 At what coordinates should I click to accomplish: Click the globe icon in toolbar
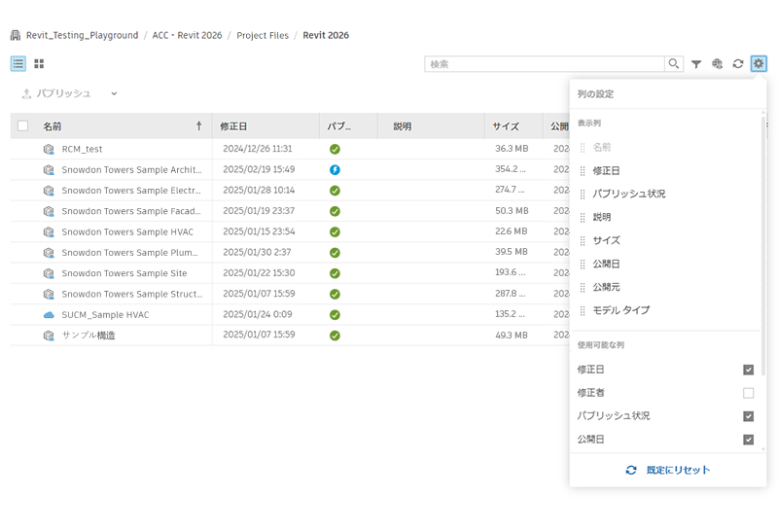717,63
